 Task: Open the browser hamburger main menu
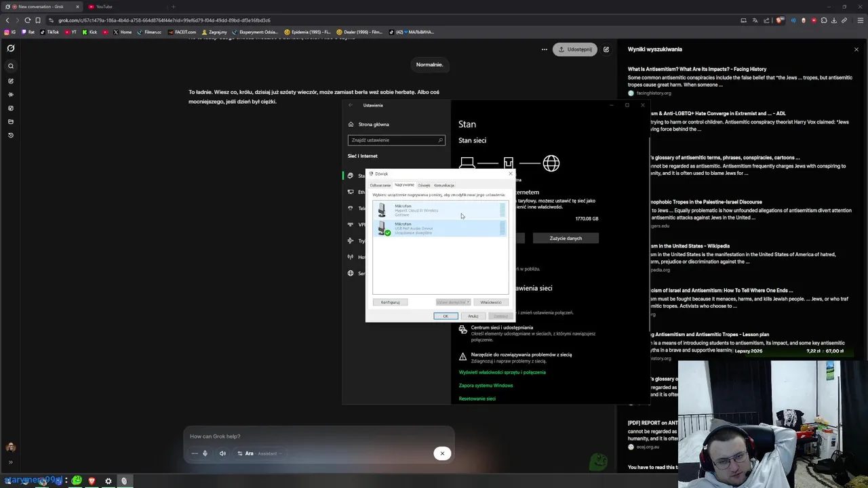point(860,20)
